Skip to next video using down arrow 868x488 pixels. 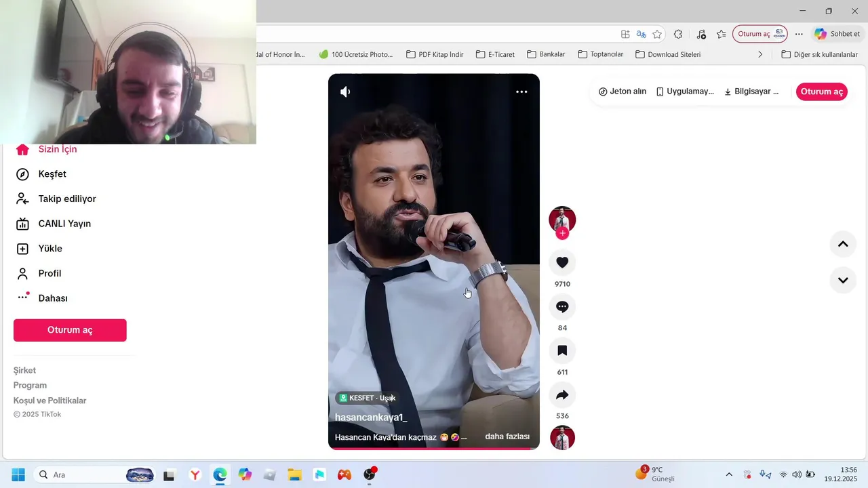[x=843, y=280]
